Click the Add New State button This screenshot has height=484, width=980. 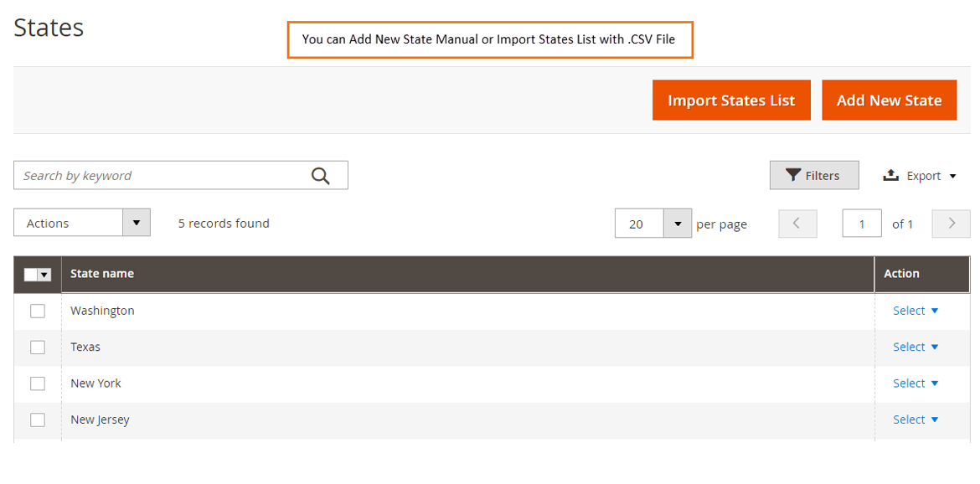tap(889, 100)
